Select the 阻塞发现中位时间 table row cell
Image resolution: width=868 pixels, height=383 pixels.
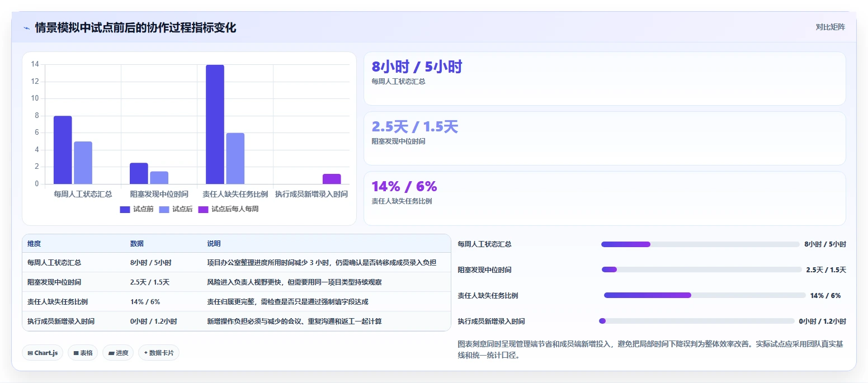tap(54, 282)
